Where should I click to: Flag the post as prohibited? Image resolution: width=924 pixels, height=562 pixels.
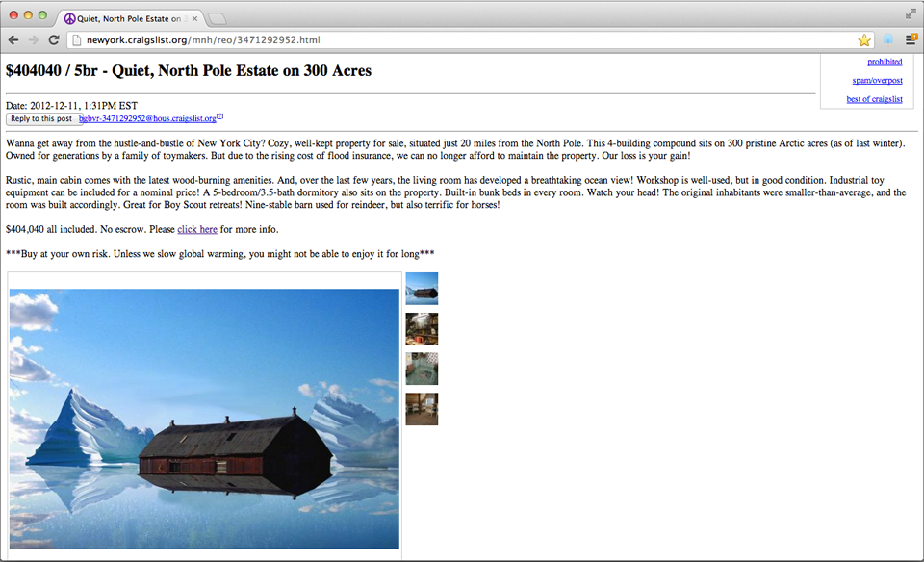click(885, 62)
